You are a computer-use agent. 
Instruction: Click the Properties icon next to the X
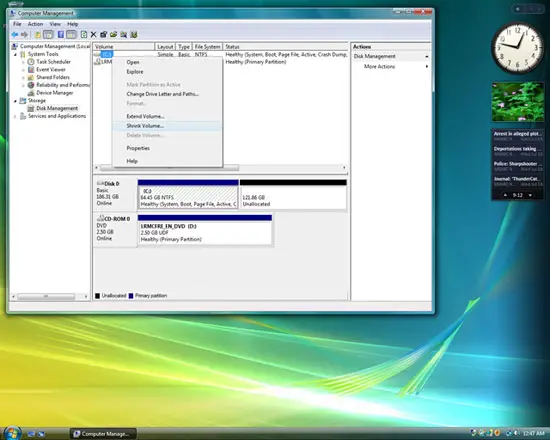(103, 34)
